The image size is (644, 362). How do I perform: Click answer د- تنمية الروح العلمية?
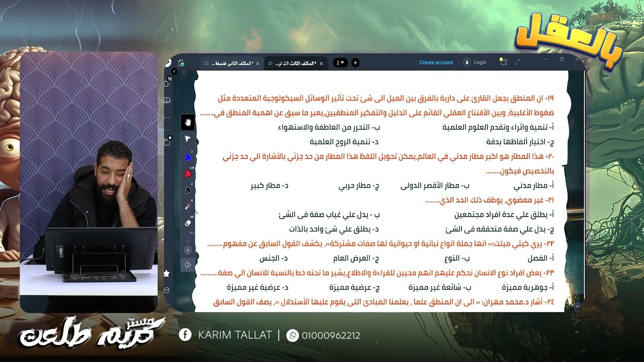[x=345, y=142]
